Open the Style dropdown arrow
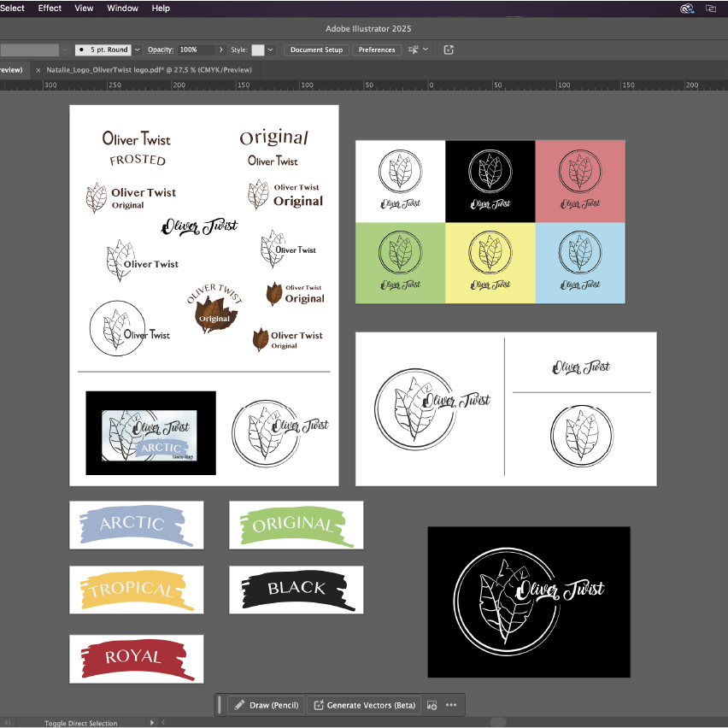The image size is (728, 728). click(271, 50)
